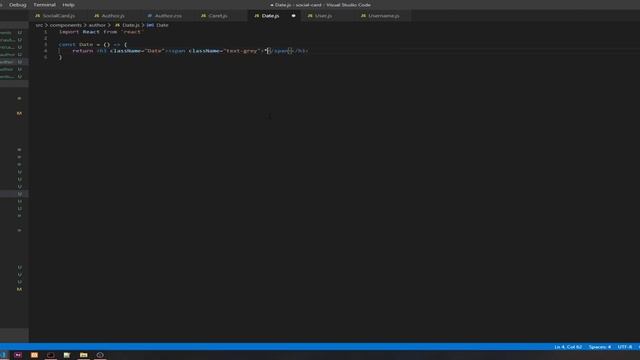Switch to the Author.js tab
Image resolution: width=640 pixels, height=360 pixels.
109,16
